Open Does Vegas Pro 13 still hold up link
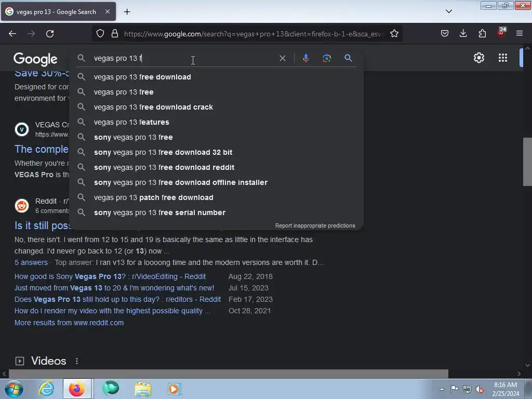The height and width of the screenshot is (399, 532). [117, 299]
